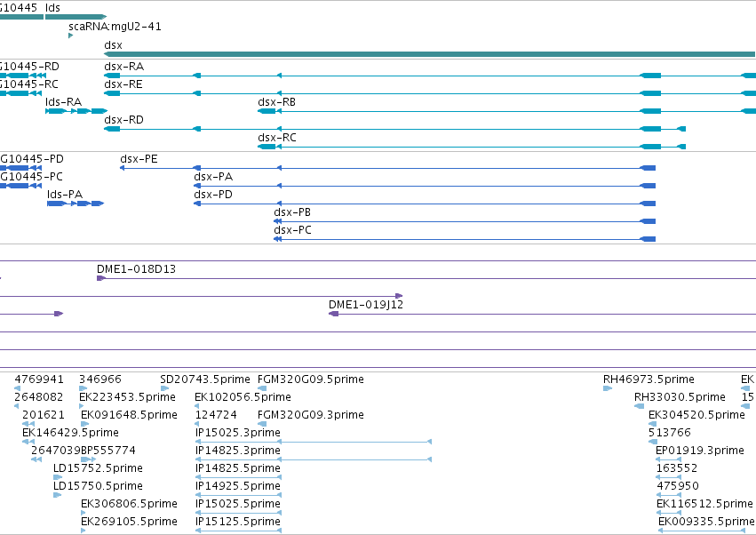Click the IP15125.5prime EST label
The width and height of the screenshot is (756, 535).
pos(238,522)
